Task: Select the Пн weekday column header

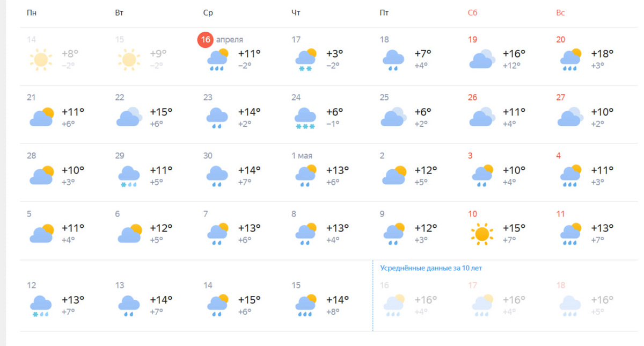Action: click(32, 13)
